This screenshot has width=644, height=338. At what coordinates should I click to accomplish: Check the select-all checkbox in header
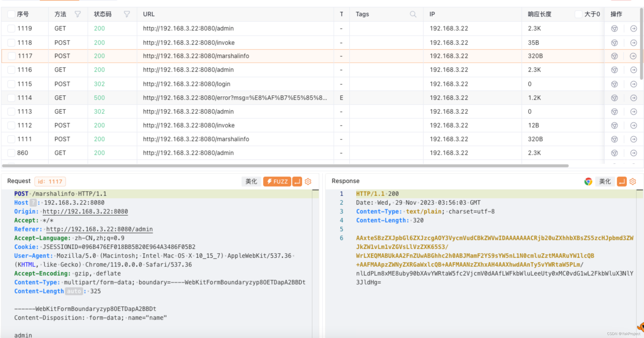(11, 14)
